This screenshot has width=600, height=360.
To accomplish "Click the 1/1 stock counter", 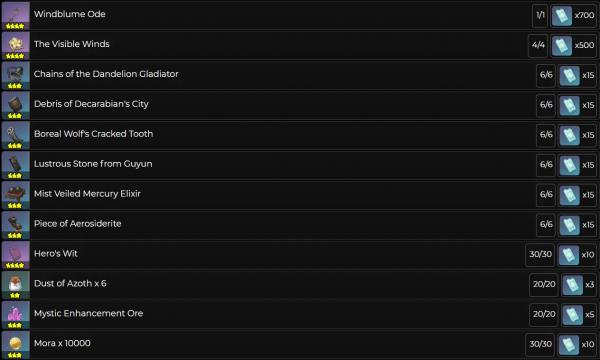I will tap(540, 15).
